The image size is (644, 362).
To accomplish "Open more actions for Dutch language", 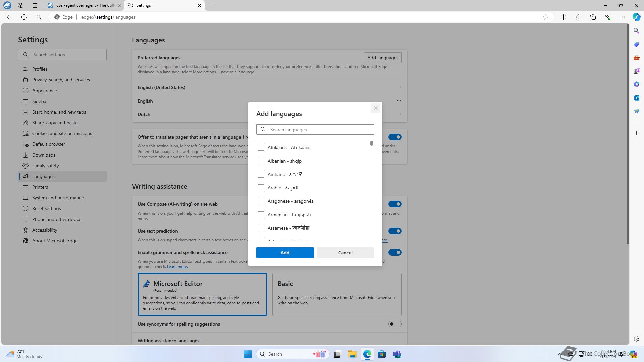I will 399,114.
